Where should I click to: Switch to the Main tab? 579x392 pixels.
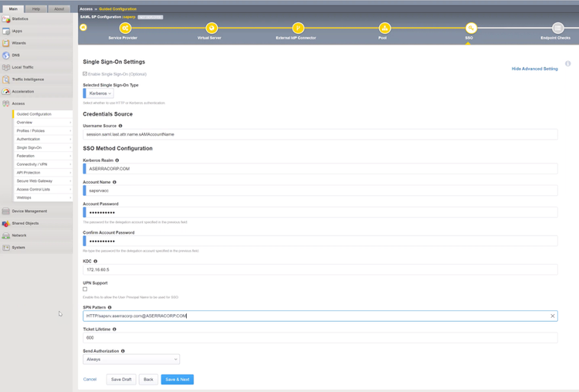(x=13, y=8)
